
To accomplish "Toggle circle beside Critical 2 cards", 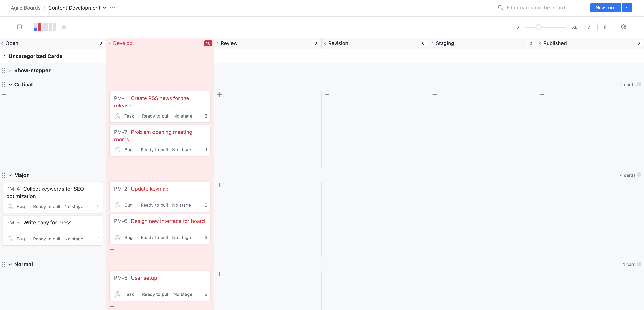I will 639,84.
